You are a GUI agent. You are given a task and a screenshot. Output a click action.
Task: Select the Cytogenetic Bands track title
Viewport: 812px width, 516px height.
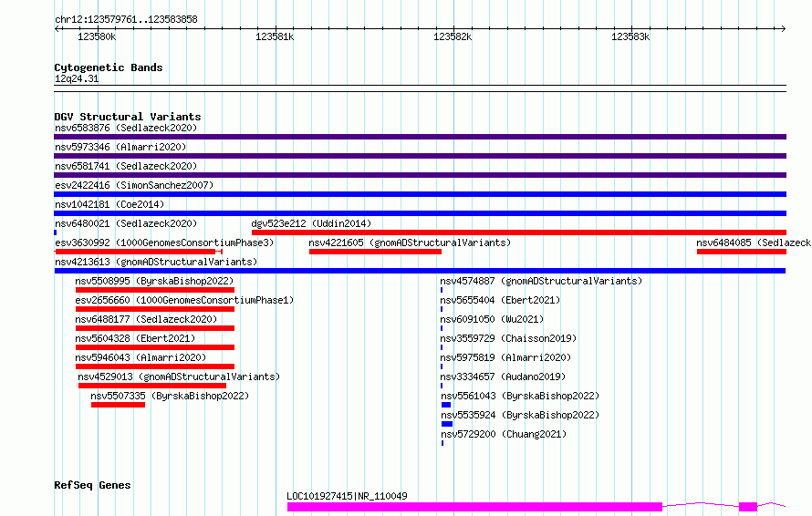(x=109, y=67)
